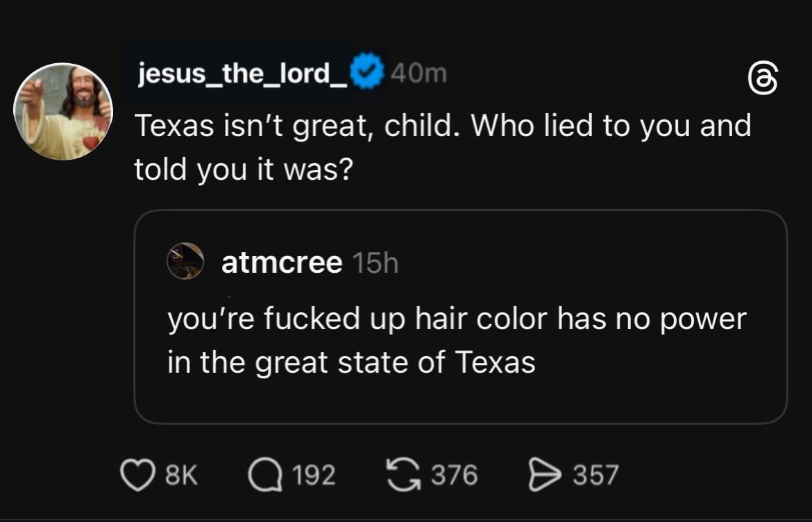812x522 pixels.
Task: Click the 40m timestamp
Action: pos(418,73)
